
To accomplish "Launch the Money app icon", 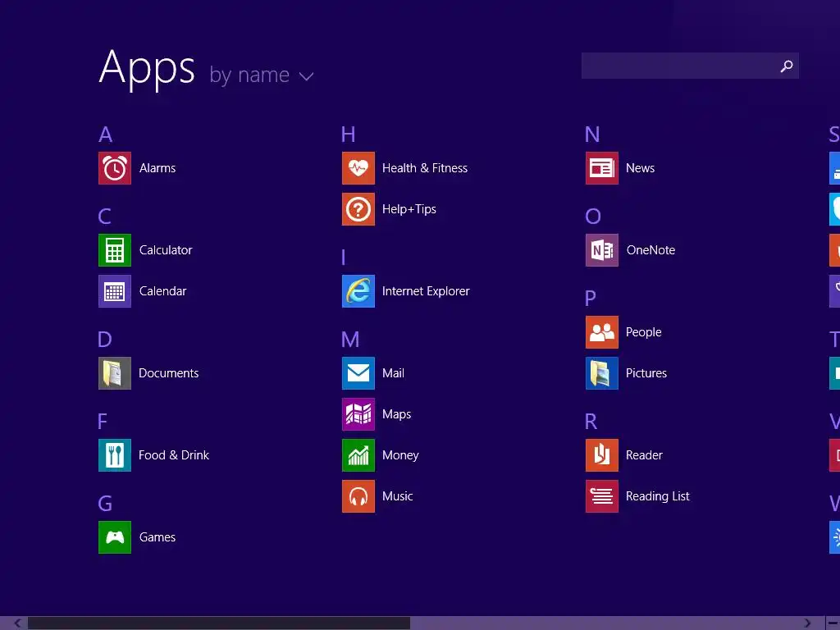I will tap(358, 455).
